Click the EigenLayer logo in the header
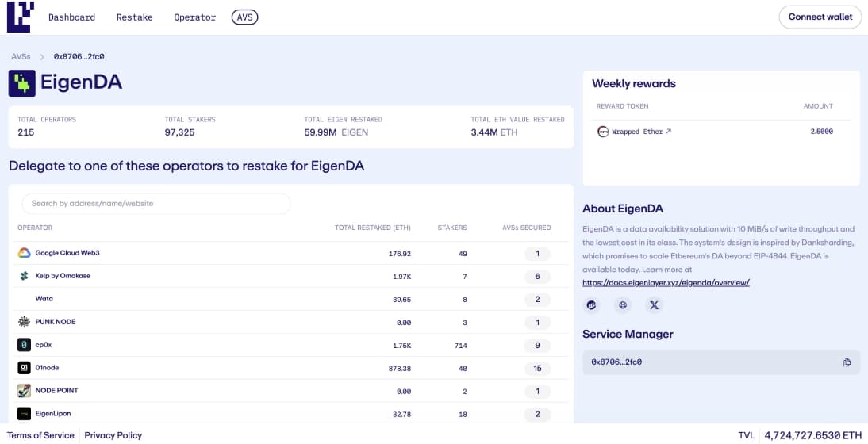 click(x=20, y=17)
